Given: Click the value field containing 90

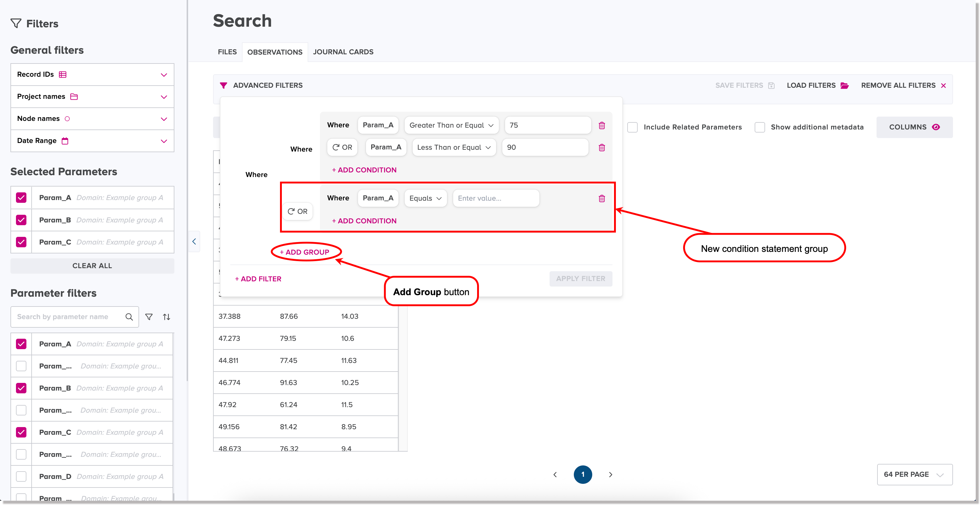Looking at the screenshot, I should [545, 148].
